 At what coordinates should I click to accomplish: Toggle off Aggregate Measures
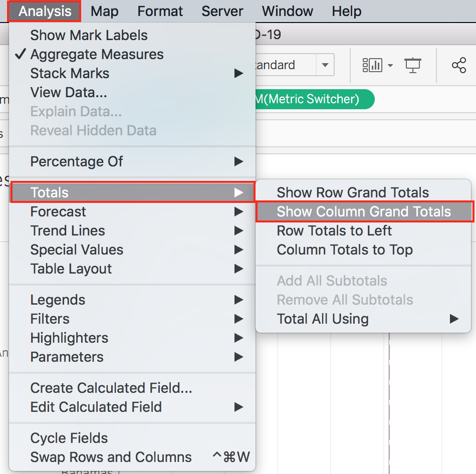coord(97,54)
